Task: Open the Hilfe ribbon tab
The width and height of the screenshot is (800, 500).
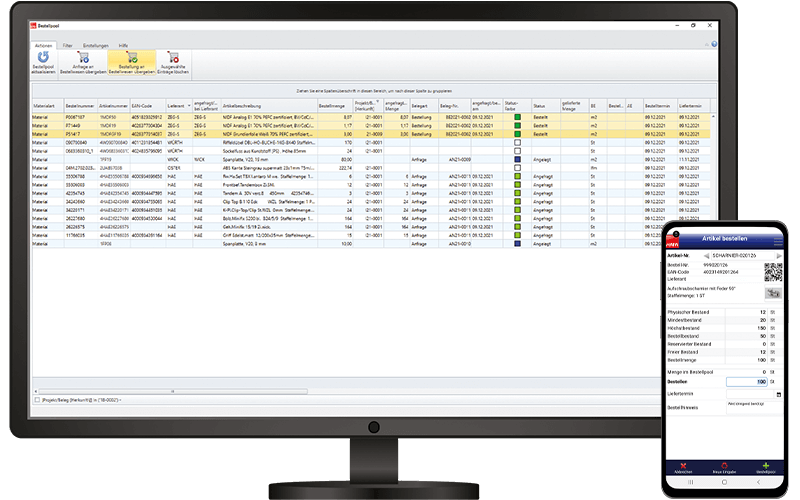Action: click(123, 45)
